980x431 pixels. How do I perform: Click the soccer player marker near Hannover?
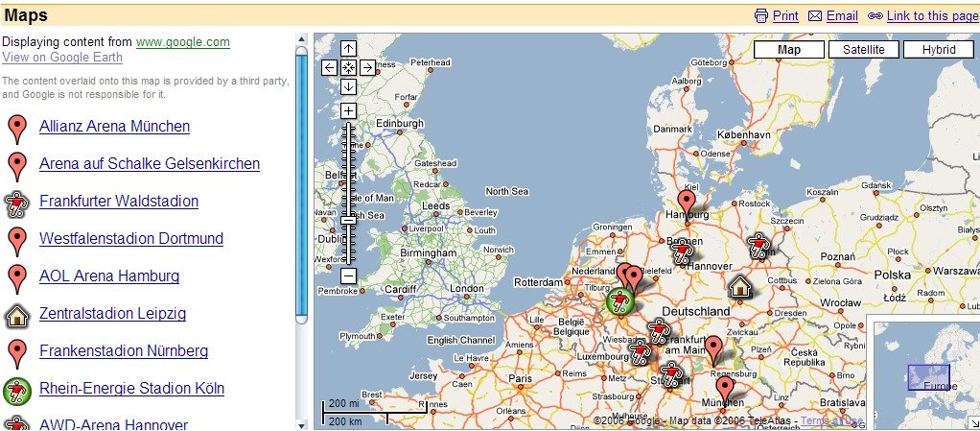click(682, 252)
